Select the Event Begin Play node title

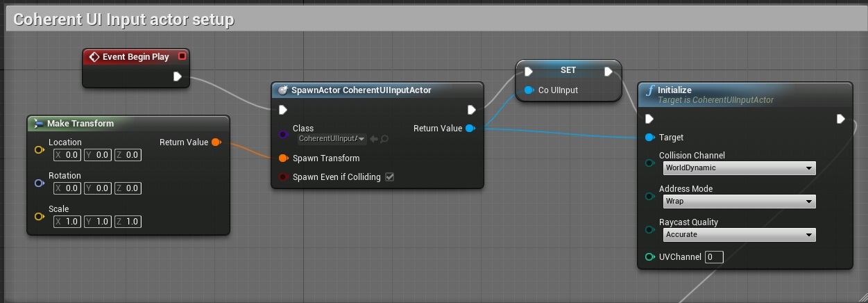point(136,57)
